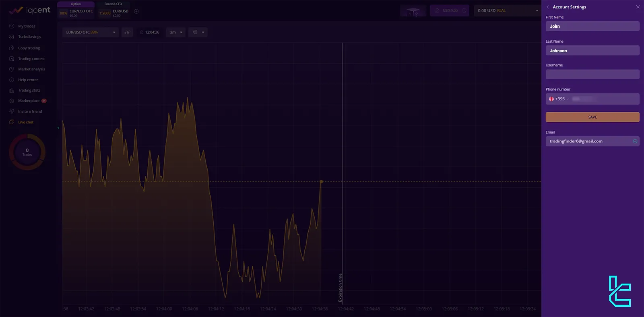
Task: Open TurboSavings in sidebar
Action: point(29,37)
